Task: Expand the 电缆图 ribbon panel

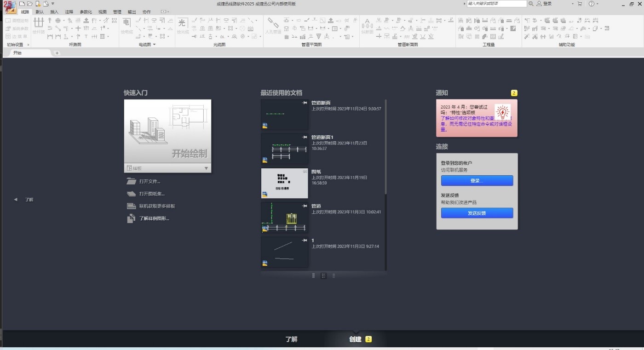Action: pyautogui.click(x=154, y=45)
